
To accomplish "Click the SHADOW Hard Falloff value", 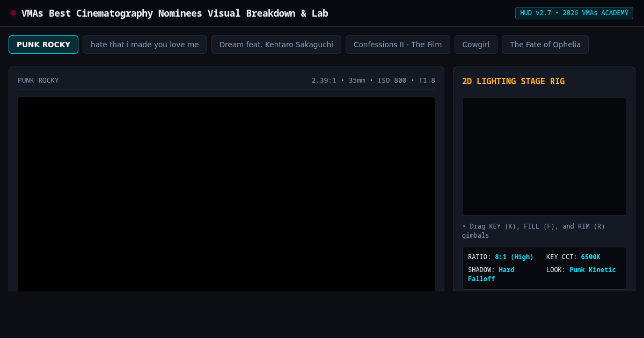I will point(491,274).
